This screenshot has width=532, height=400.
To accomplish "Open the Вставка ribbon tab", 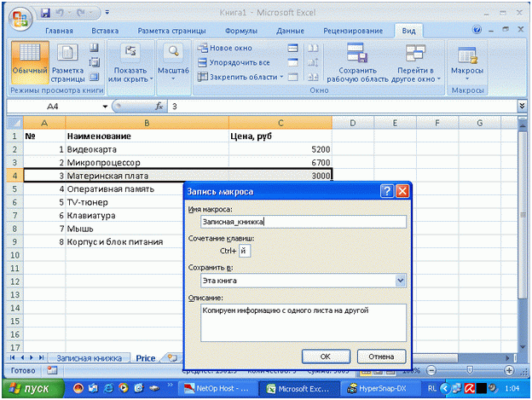I will pyautogui.click(x=105, y=31).
